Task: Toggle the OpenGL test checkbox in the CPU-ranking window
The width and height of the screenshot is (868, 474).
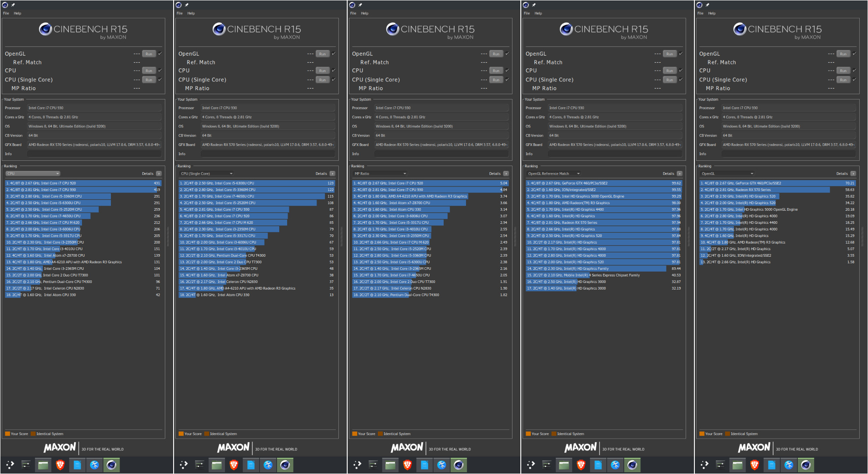Action: coord(160,53)
